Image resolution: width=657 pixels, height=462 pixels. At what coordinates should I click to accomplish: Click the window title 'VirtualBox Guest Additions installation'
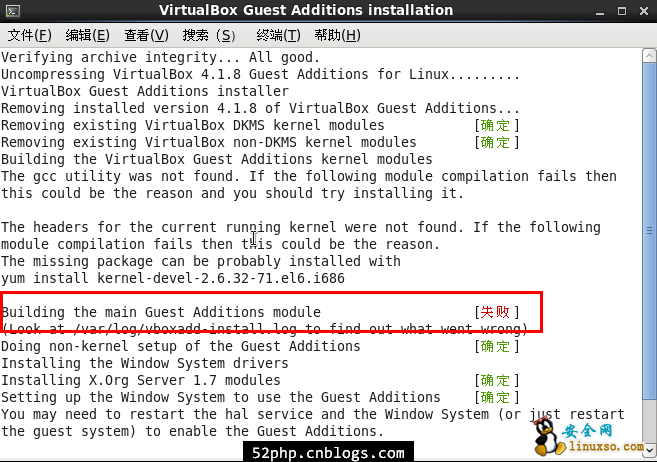306,10
